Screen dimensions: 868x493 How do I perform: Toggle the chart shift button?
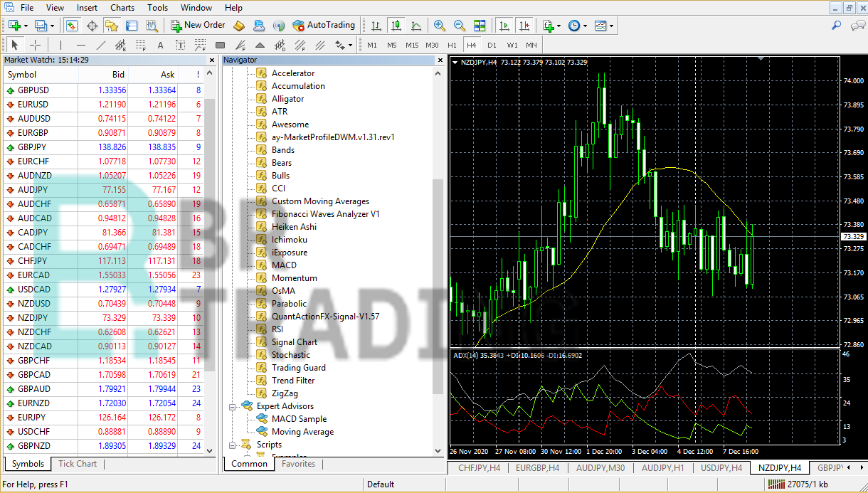click(524, 26)
